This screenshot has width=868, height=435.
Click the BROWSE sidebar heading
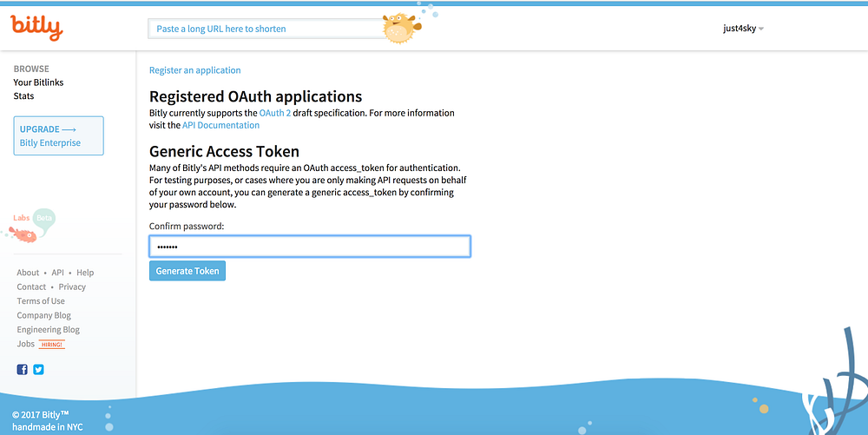pyautogui.click(x=31, y=69)
